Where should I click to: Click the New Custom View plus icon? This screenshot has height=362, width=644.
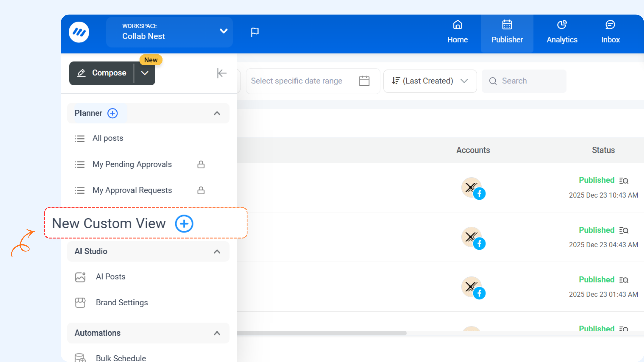pyautogui.click(x=184, y=224)
